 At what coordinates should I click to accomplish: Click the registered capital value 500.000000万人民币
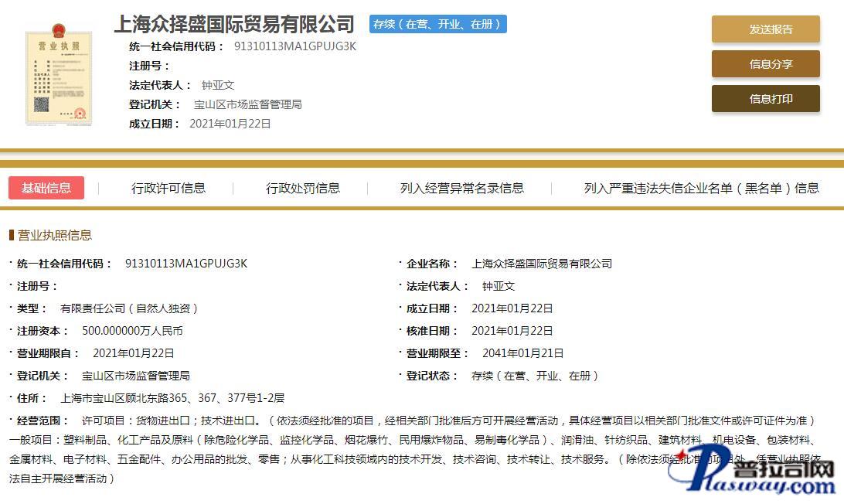pyautogui.click(x=132, y=331)
